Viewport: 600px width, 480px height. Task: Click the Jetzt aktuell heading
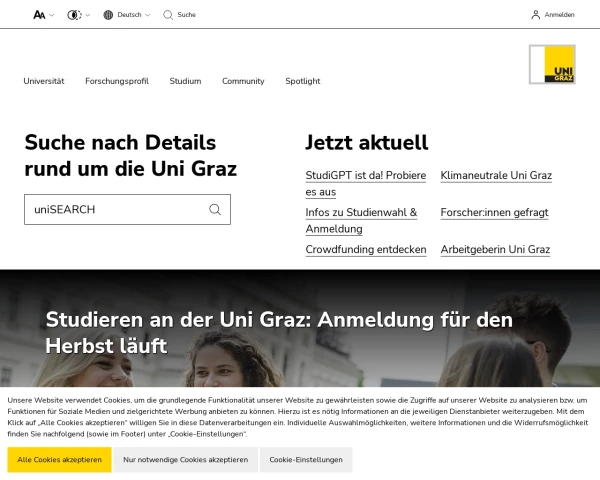point(367,142)
